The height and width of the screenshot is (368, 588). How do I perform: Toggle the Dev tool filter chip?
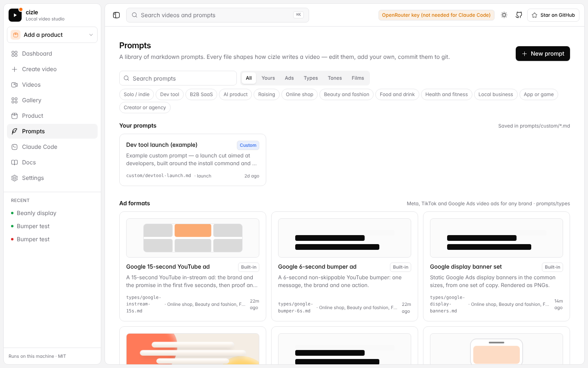pyautogui.click(x=170, y=94)
